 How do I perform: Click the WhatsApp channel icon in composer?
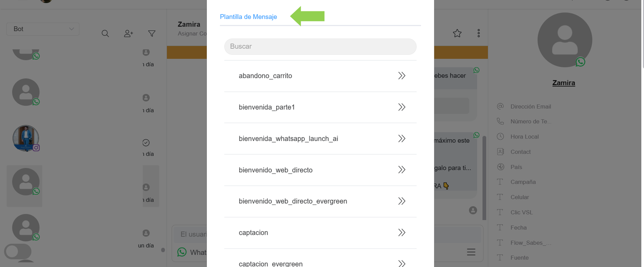[182, 252]
